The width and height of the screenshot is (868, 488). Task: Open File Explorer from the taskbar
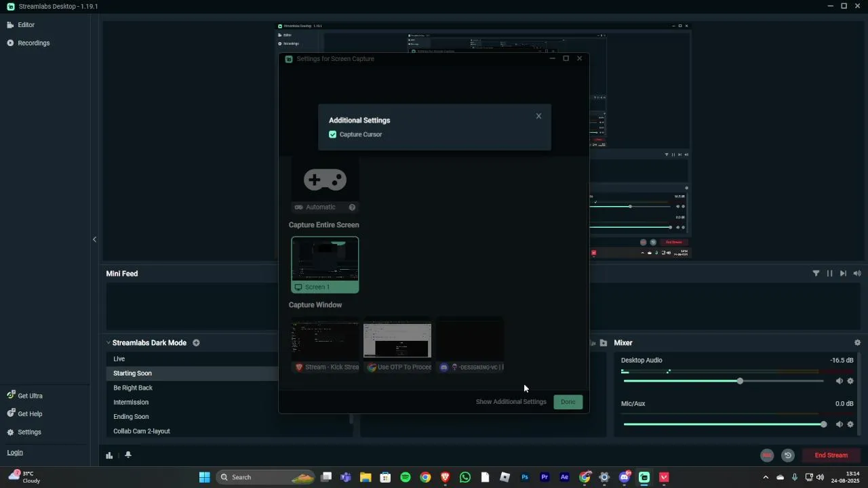pyautogui.click(x=366, y=478)
